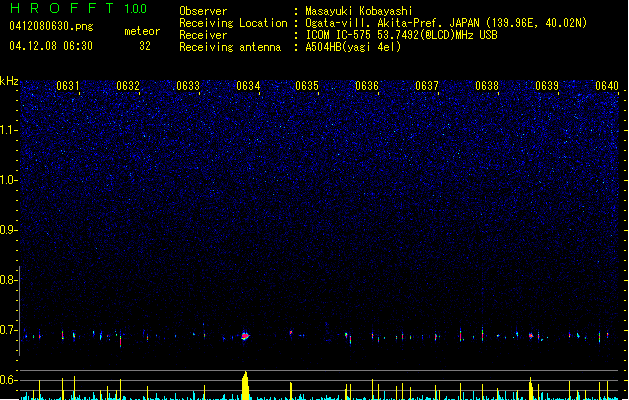
Task: Select the Ogata-vill. Akita-Pref. JAPAN location text
Action: pos(446,23)
